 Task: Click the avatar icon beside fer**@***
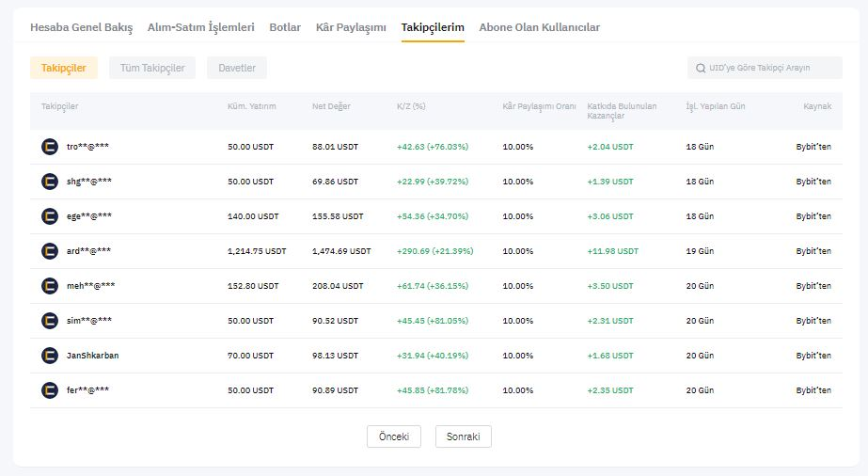[50, 390]
